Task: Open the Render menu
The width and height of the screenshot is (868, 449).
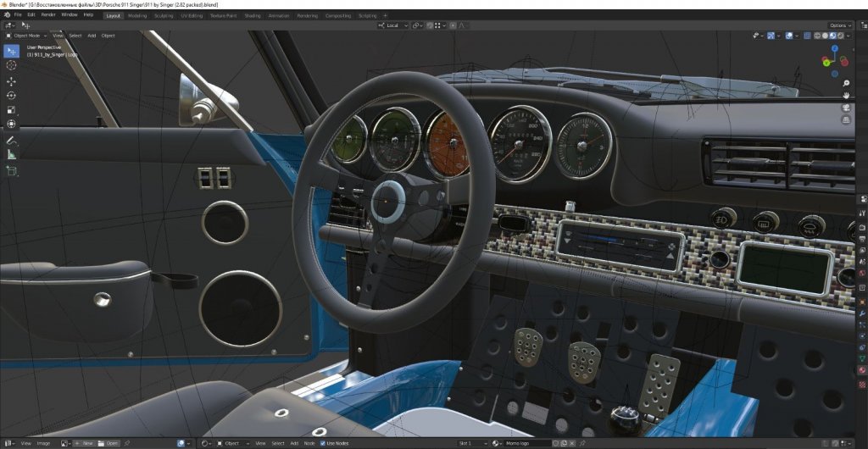Action: click(x=48, y=14)
